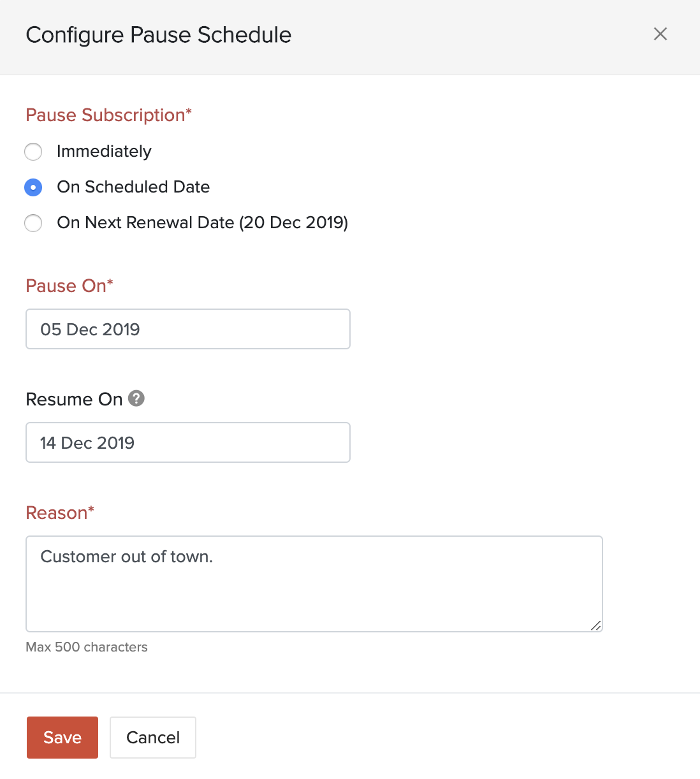Click the "On Scheduled Date" label text
700x779 pixels.
[133, 187]
